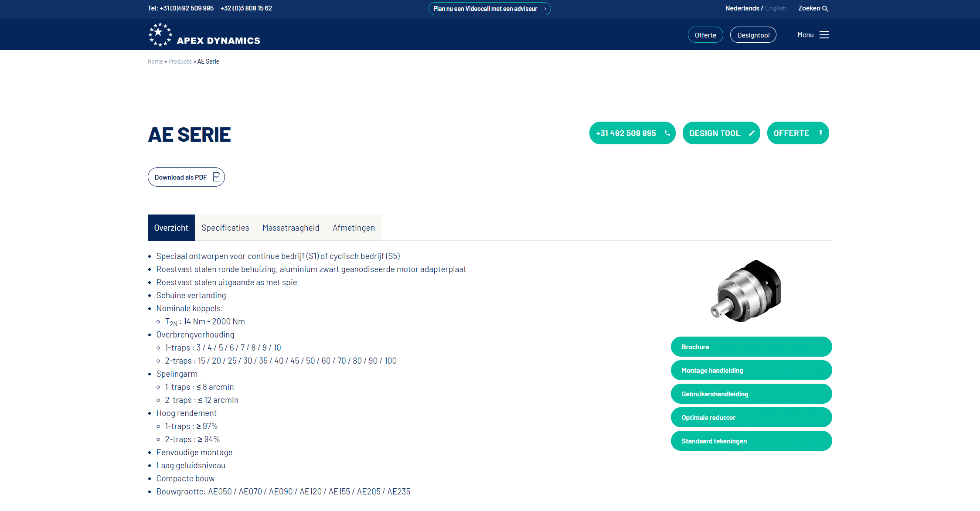Screen dimensions: 980x511
Task: Click the pencil icon on DESIGN TOOL button
Action: pos(752,133)
